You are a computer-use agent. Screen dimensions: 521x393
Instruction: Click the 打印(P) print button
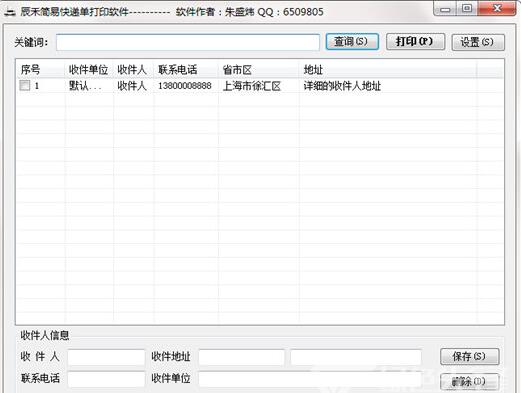click(415, 42)
